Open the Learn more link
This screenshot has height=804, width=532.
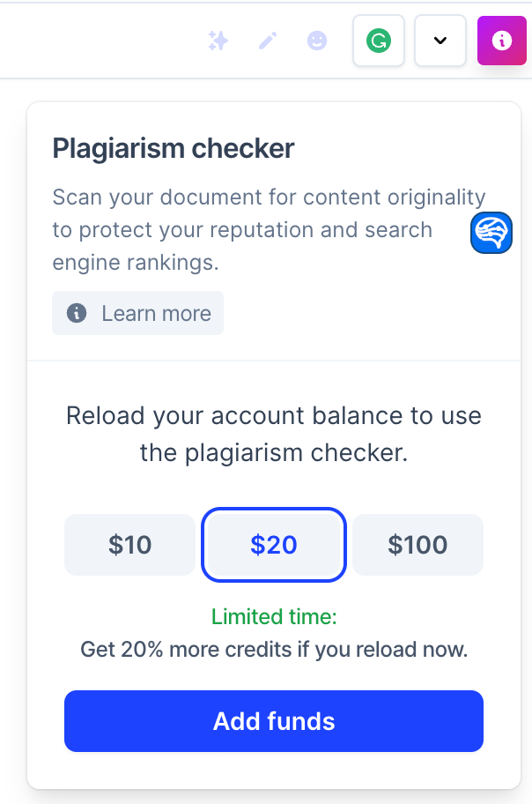[x=156, y=313]
